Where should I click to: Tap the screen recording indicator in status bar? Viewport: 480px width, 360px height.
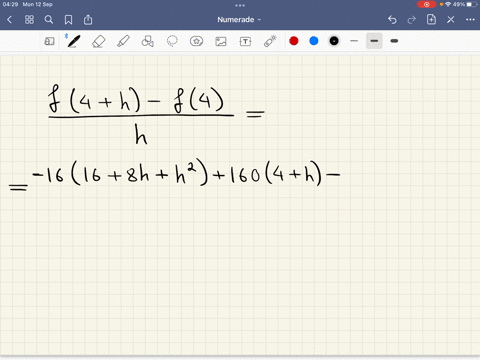tap(427, 4)
